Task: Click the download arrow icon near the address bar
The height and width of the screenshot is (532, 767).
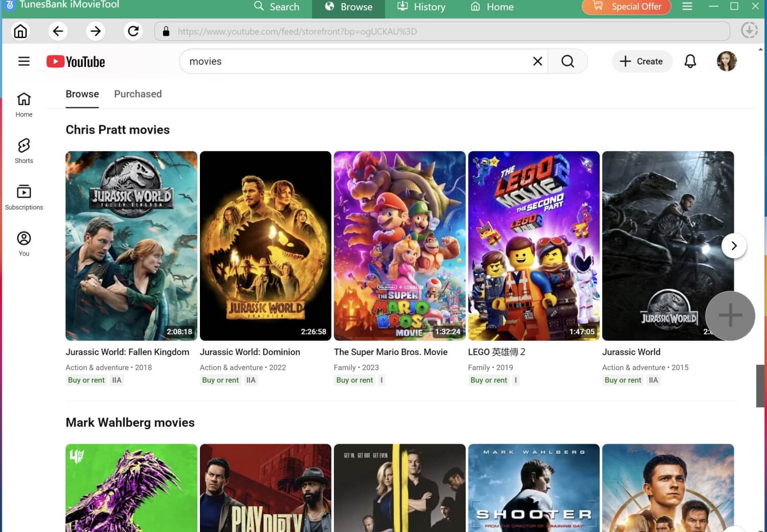Action: coord(749,30)
